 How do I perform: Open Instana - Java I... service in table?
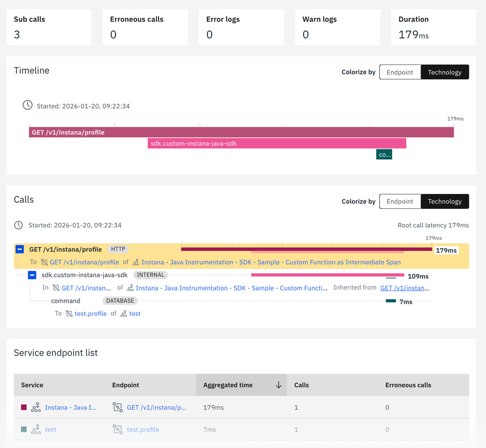coord(71,407)
